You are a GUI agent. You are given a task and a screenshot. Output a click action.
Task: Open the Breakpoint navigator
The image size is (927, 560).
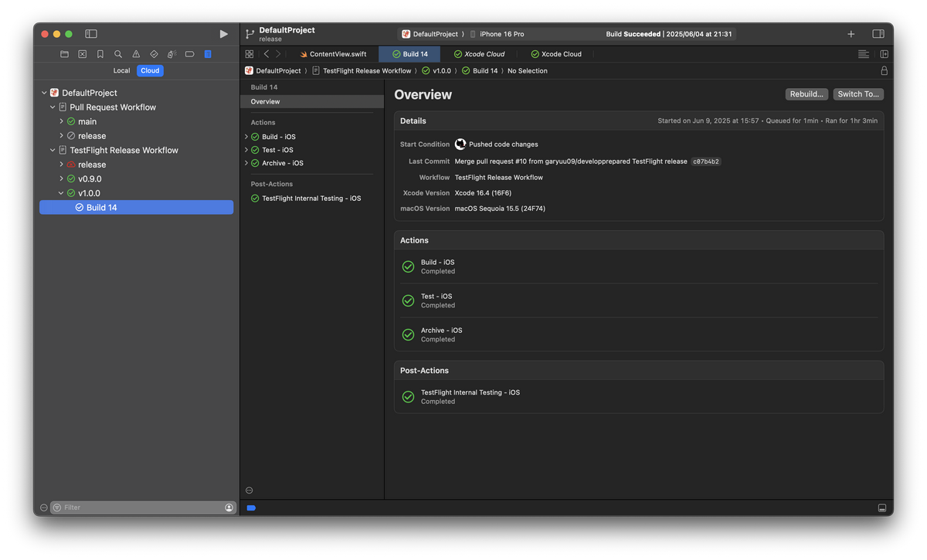(x=189, y=54)
